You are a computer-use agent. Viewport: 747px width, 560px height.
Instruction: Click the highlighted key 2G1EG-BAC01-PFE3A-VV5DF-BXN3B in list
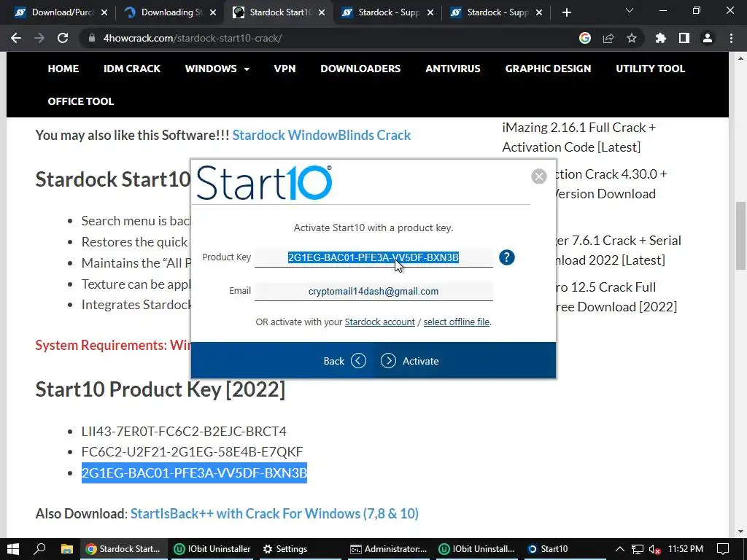point(194,472)
